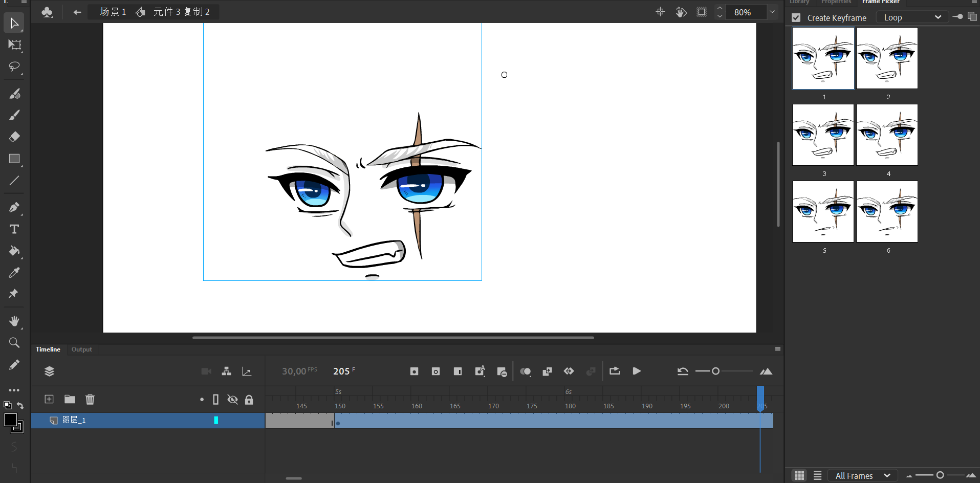Switch to the Output tab

(82, 349)
